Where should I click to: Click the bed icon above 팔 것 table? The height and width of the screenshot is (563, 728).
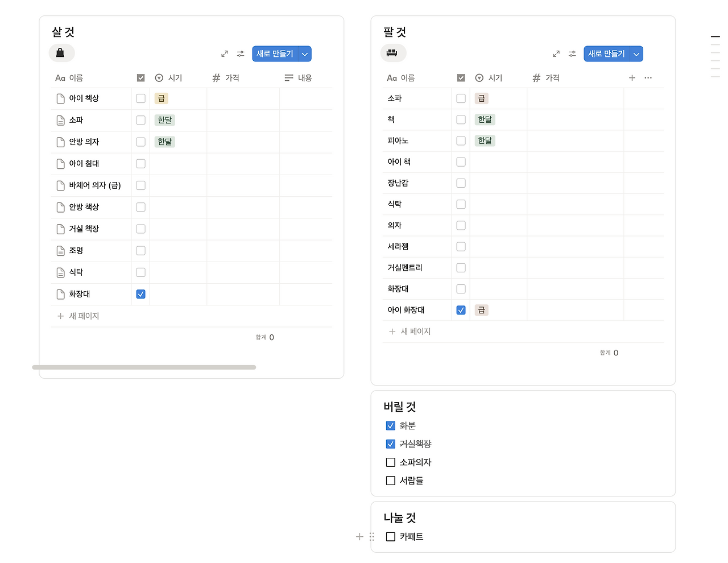coord(393,52)
